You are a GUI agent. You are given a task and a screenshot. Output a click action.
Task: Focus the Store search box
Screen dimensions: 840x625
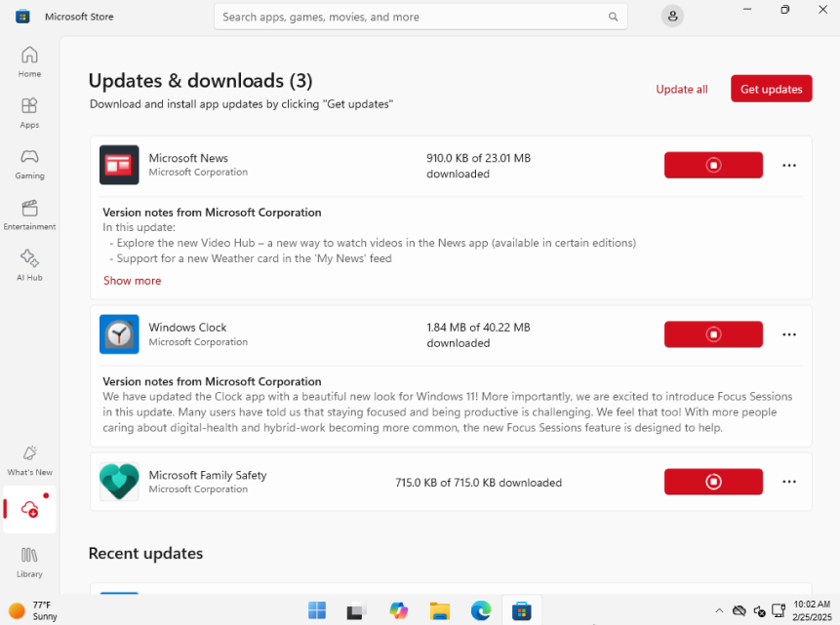[x=420, y=17]
